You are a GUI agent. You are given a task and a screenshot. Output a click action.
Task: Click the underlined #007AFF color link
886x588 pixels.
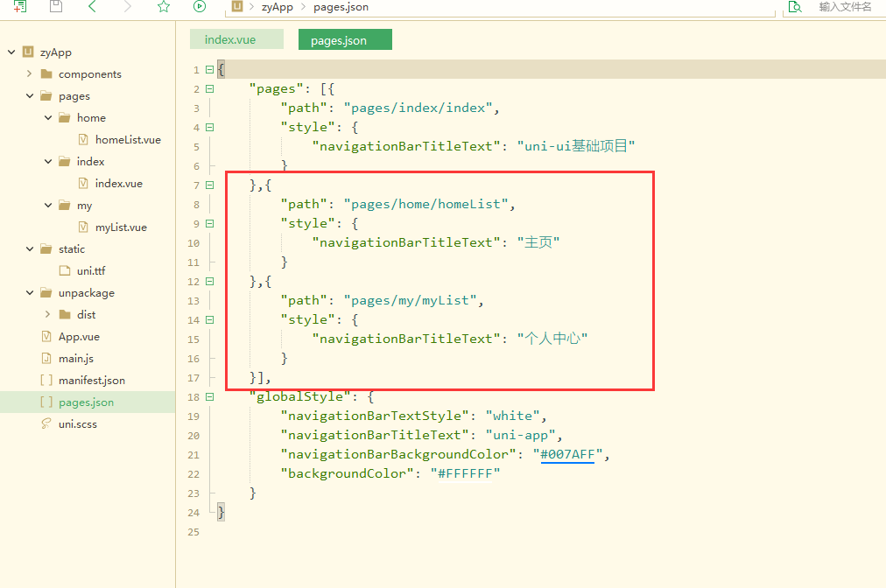[x=569, y=454]
